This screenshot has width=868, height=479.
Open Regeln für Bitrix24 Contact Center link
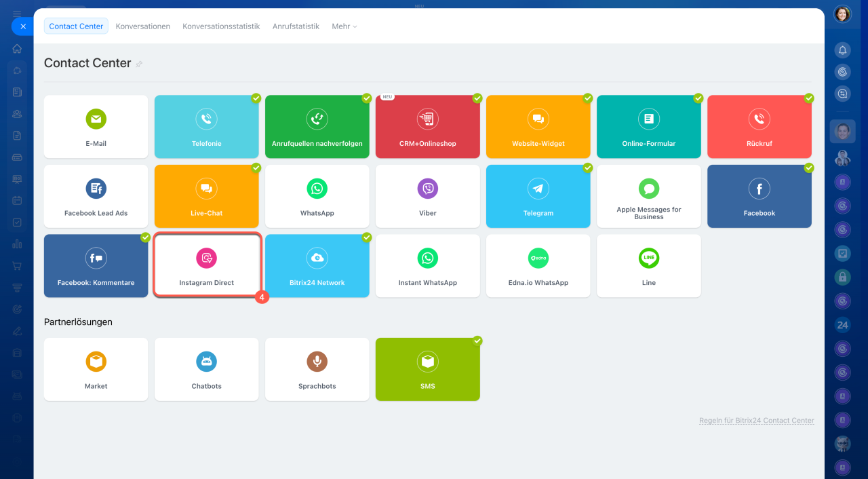point(757,421)
